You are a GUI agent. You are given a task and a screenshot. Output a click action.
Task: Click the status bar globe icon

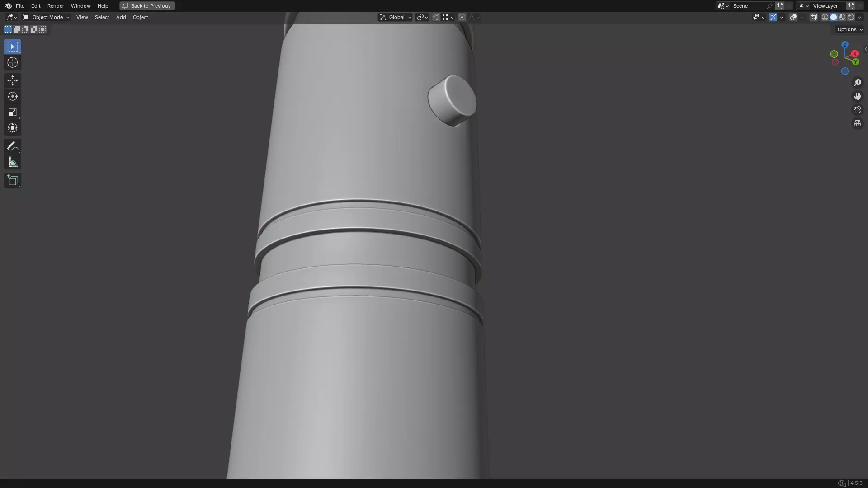pos(841,483)
